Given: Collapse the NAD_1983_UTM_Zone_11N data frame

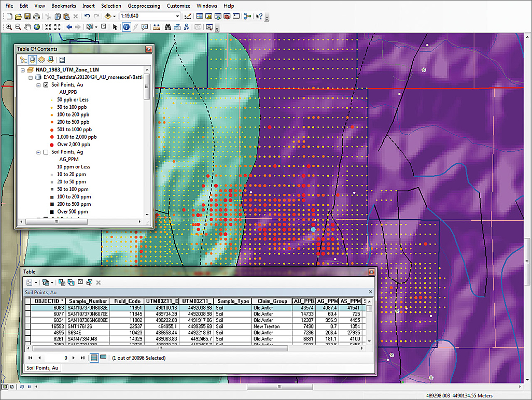Looking at the screenshot, I should [23, 69].
